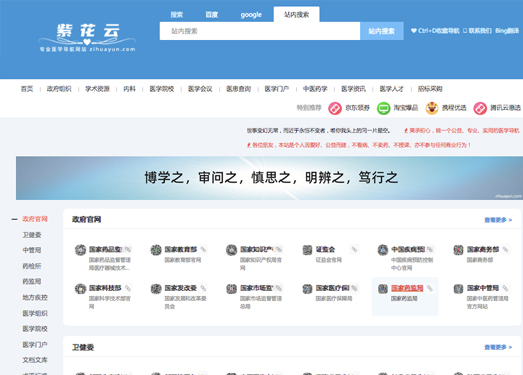Click the 国家市场监 site favicon

(x=231, y=288)
